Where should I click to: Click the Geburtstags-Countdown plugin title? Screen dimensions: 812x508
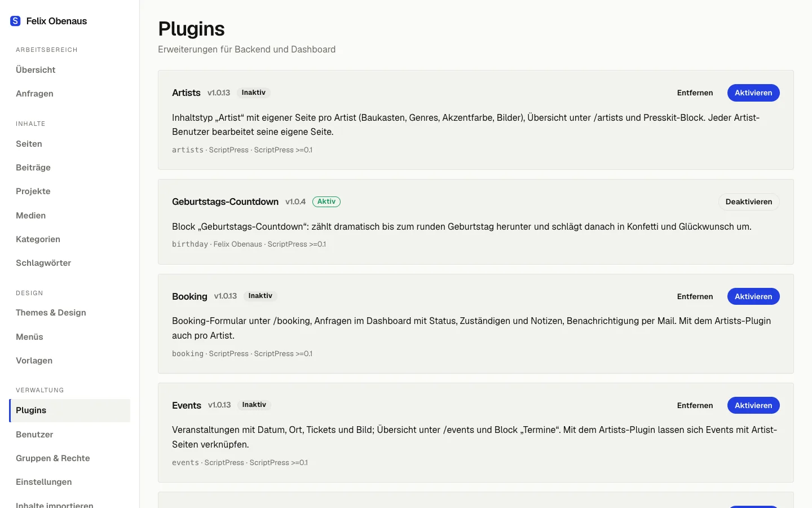(225, 202)
